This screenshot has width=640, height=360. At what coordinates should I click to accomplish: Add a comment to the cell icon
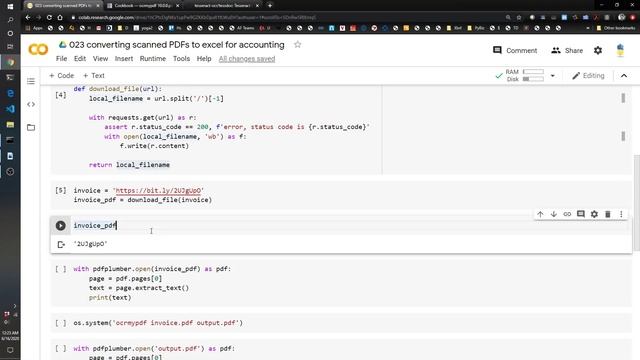click(x=580, y=214)
